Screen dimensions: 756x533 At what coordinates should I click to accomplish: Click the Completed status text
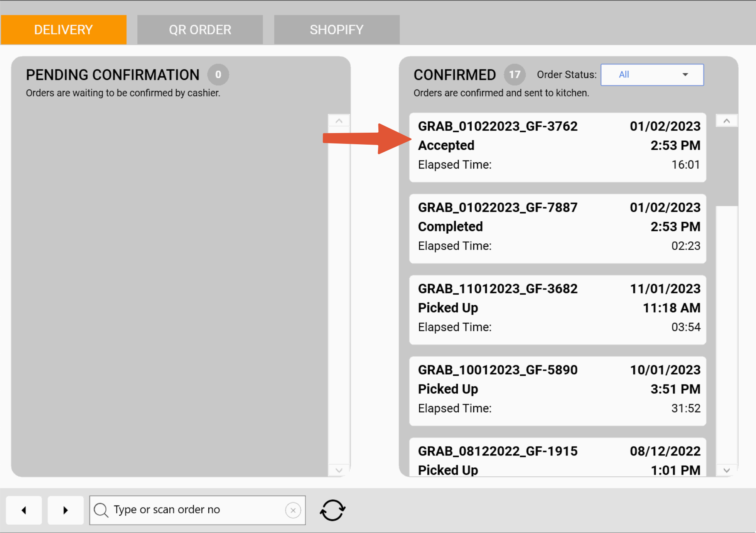click(x=451, y=227)
